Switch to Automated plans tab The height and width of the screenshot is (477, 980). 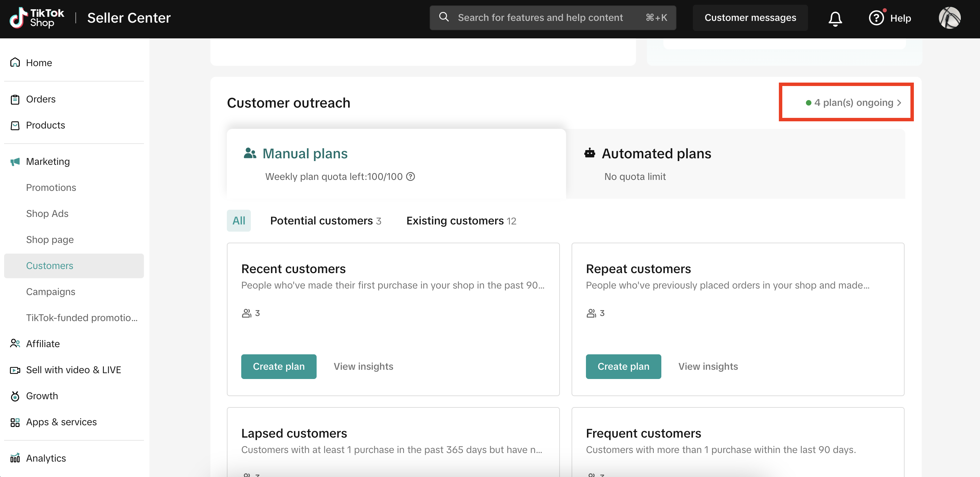[656, 154]
